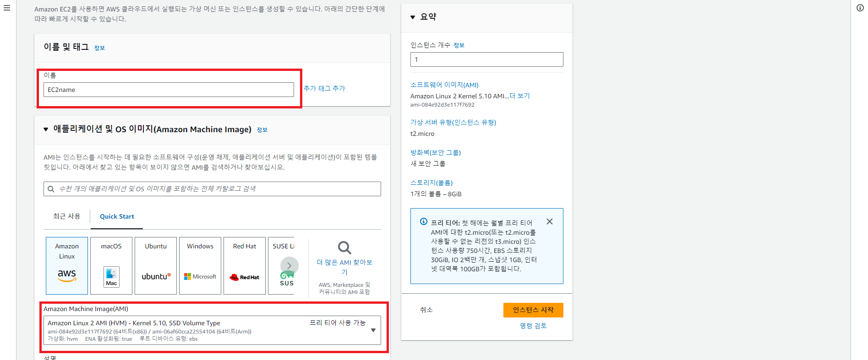Click the 소프트웨어 이미지(AMI) summary link

click(444, 85)
